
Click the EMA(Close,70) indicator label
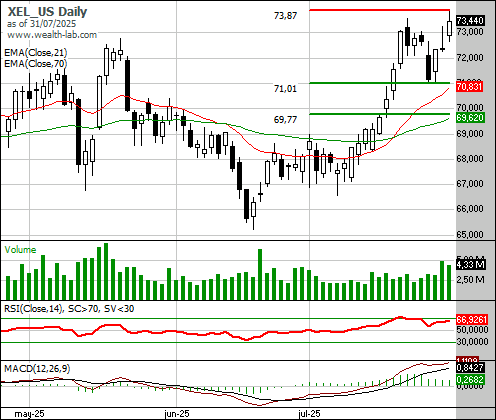tap(36, 63)
